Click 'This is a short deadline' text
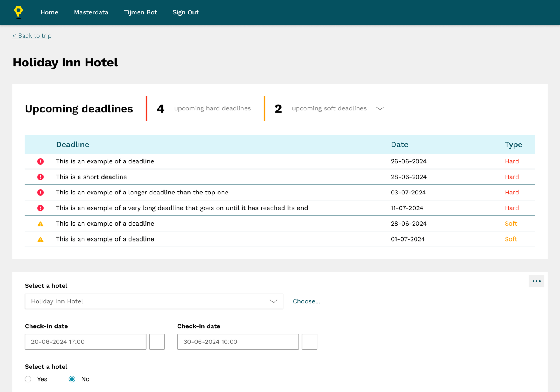The image size is (560, 392). (x=91, y=177)
